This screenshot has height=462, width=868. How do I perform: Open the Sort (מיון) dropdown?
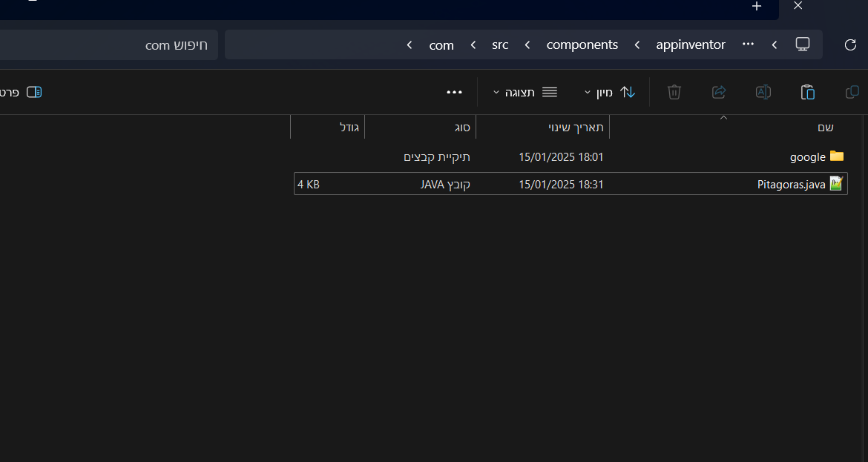(x=610, y=92)
